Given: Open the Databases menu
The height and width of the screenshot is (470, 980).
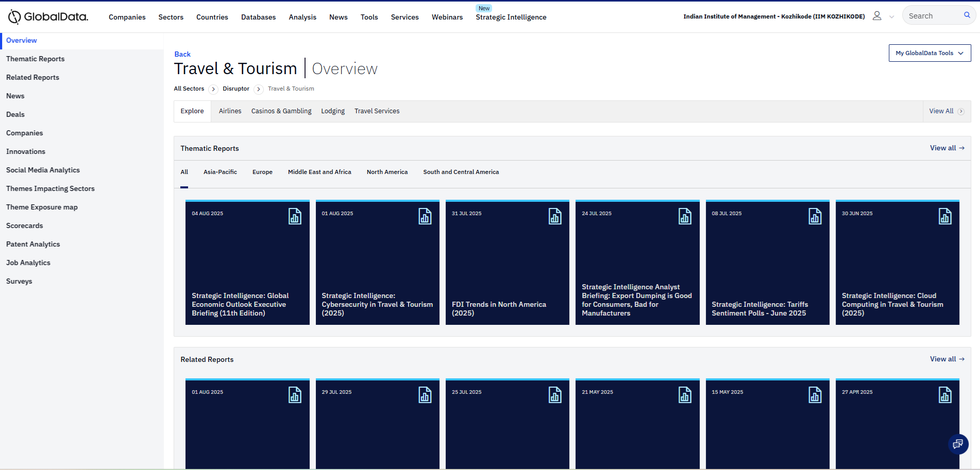Looking at the screenshot, I should click(258, 17).
